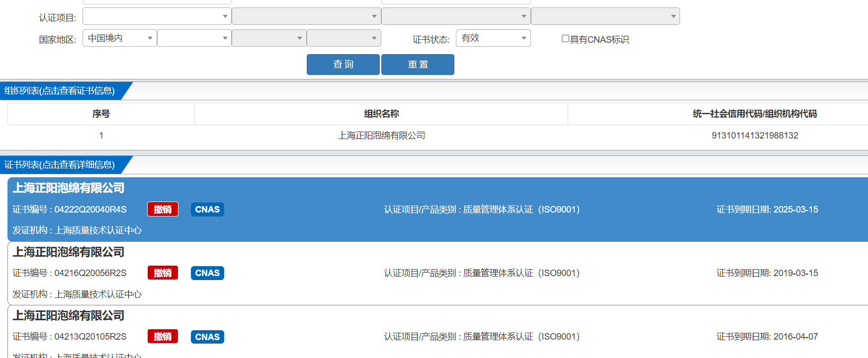
Task: Click 发证机构 text in the highlighted certificate card
Action: [77, 230]
